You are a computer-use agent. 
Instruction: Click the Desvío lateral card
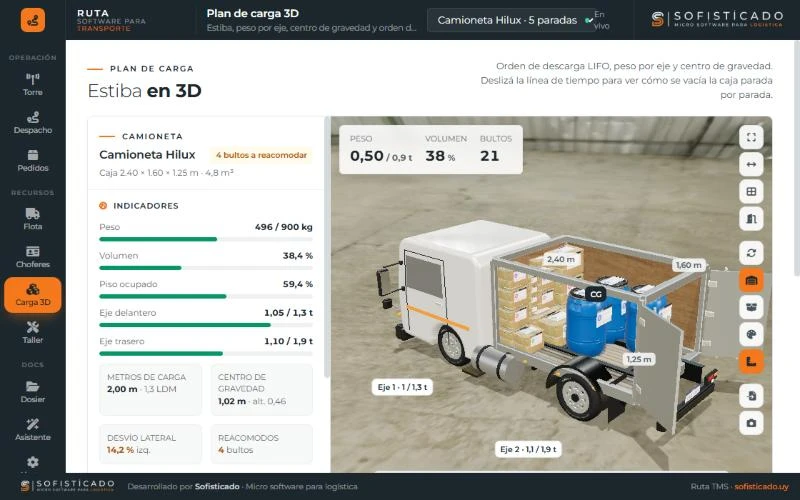point(151,444)
